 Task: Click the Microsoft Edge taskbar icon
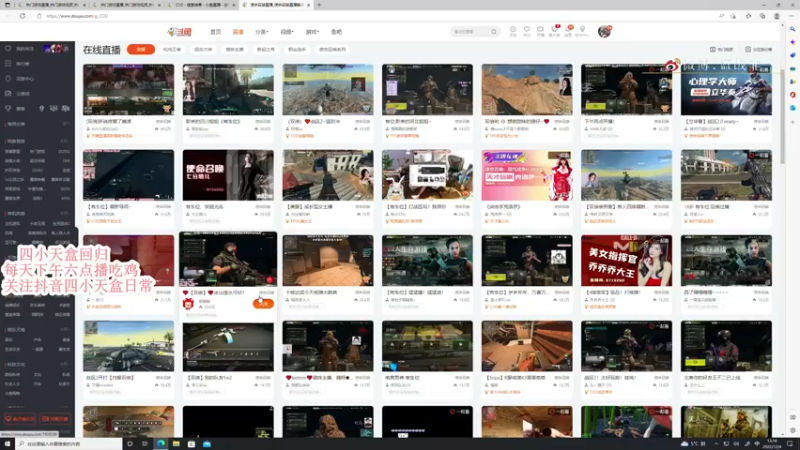(161, 444)
